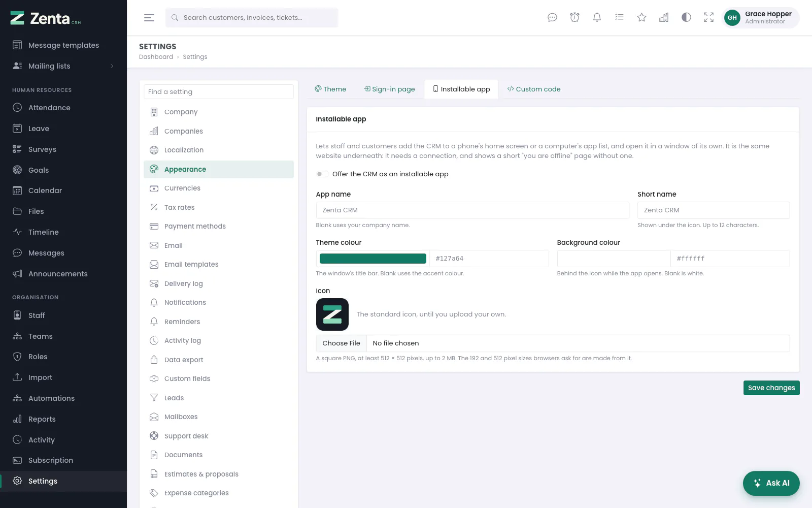Switch to the Sign-in page tab
Screen dimensions: 812x508
pos(390,89)
